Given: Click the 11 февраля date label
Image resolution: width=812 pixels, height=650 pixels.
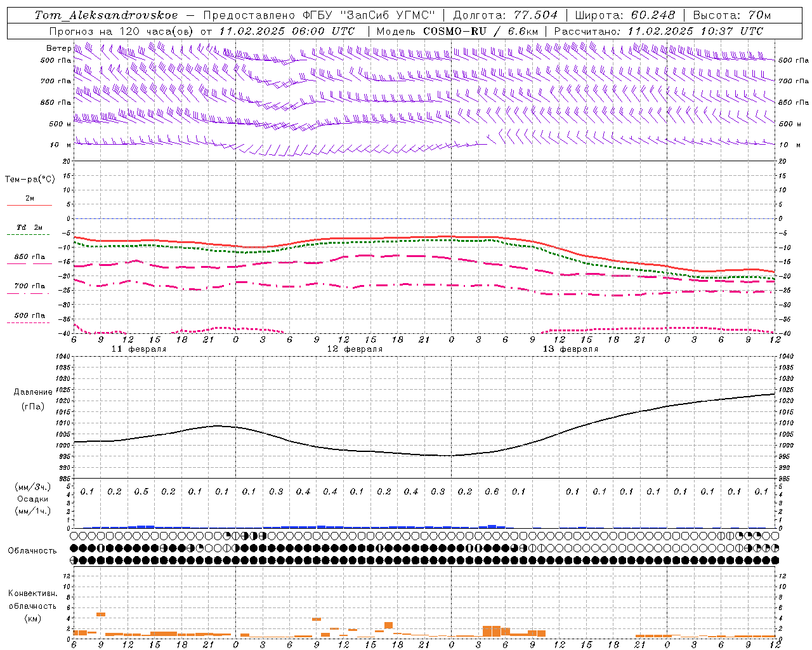Looking at the screenshot, I should pos(139,349).
